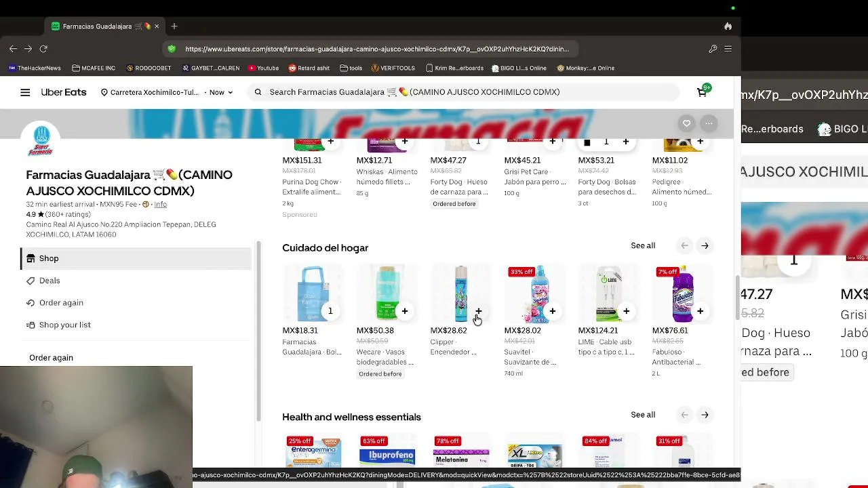Click the browser back arrow
This screenshot has height=488, width=868.
tap(13, 49)
